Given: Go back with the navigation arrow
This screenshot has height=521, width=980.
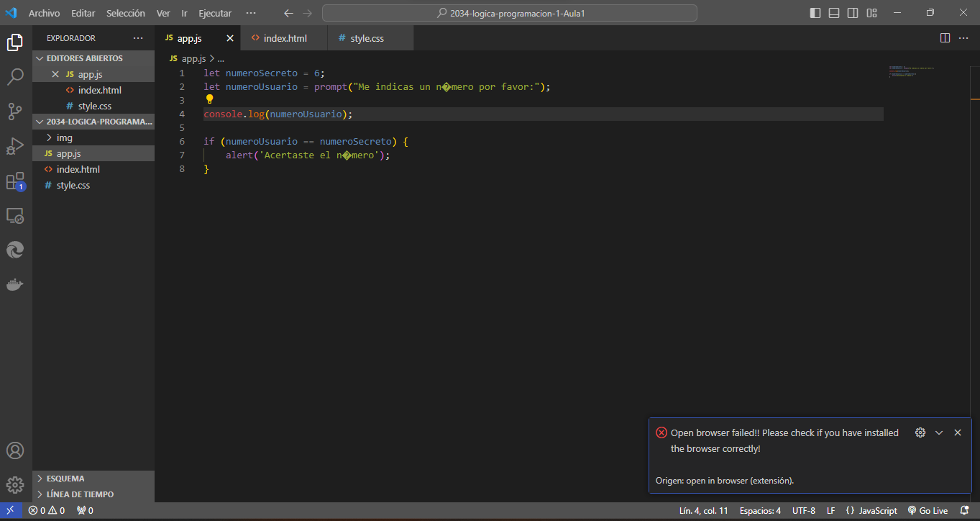Looking at the screenshot, I should [x=288, y=13].
